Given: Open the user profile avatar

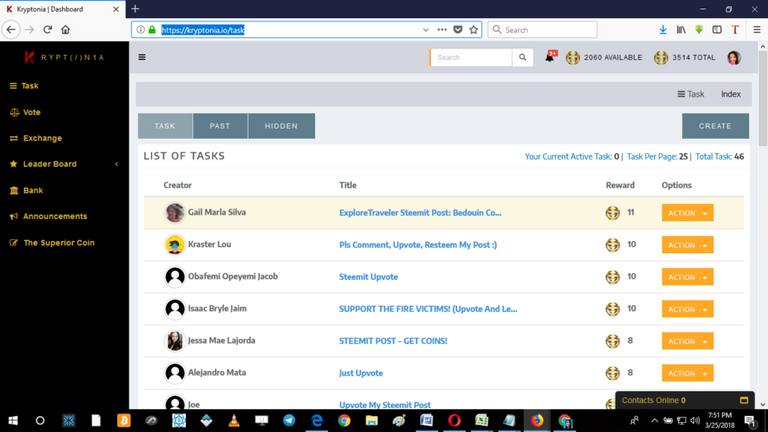Looking at the screenshot, I should (734, 57).
